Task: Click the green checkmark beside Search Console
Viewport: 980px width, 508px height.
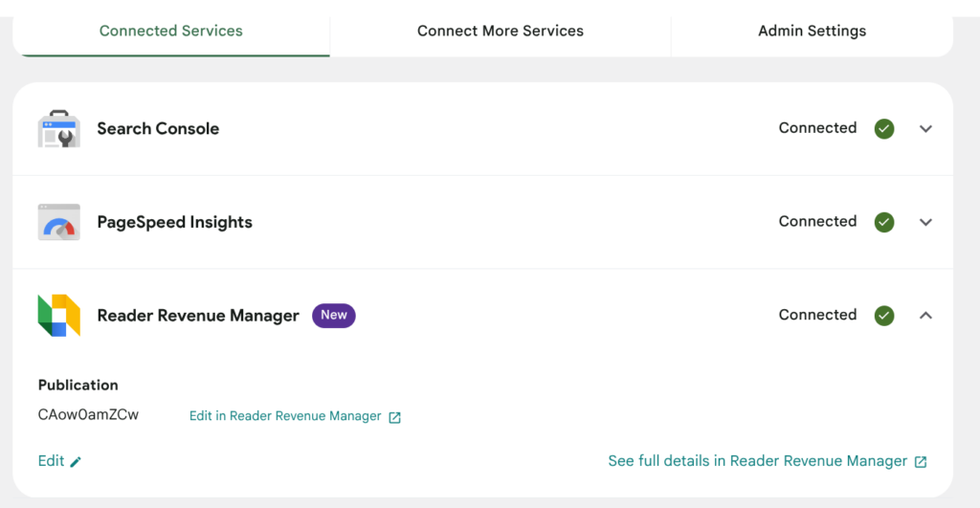Action: point(883,129)
